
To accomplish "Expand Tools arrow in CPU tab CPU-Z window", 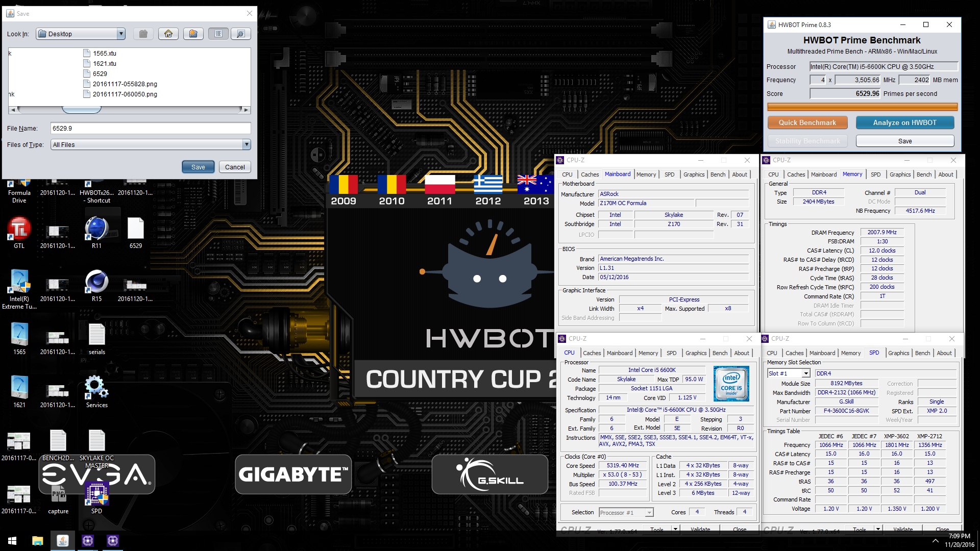I will point(675,529).
